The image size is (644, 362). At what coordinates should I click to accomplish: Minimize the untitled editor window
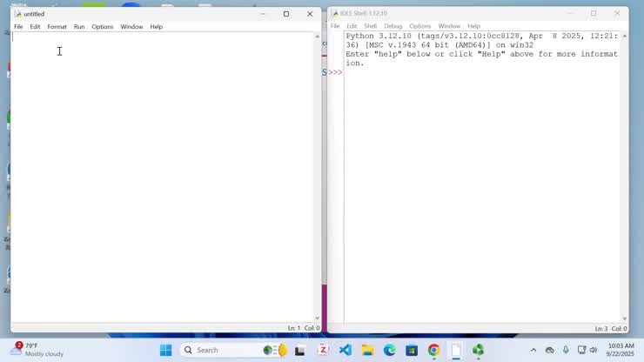click(x=263, y=14)
